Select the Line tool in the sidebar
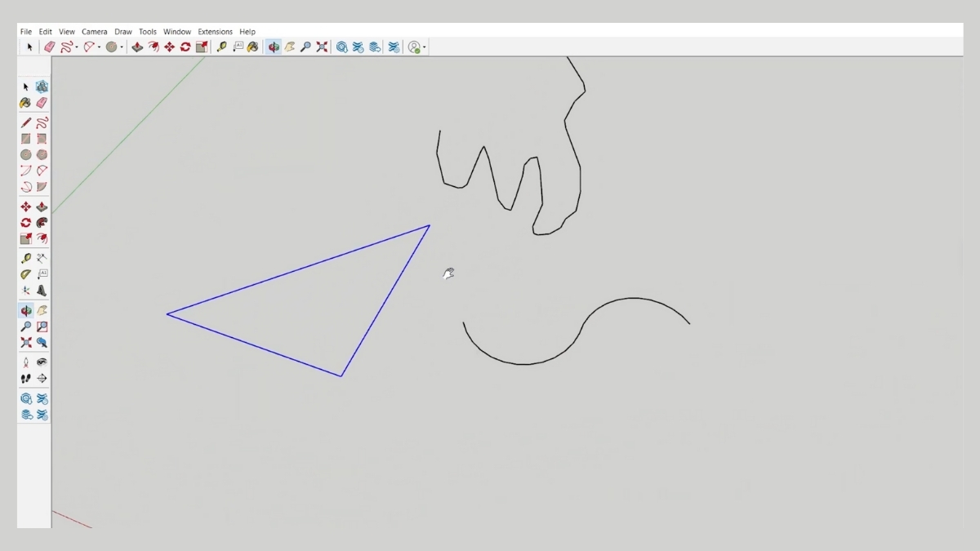Image resolution: width=980 pixels, height=551 pixels. coord(25,121)
